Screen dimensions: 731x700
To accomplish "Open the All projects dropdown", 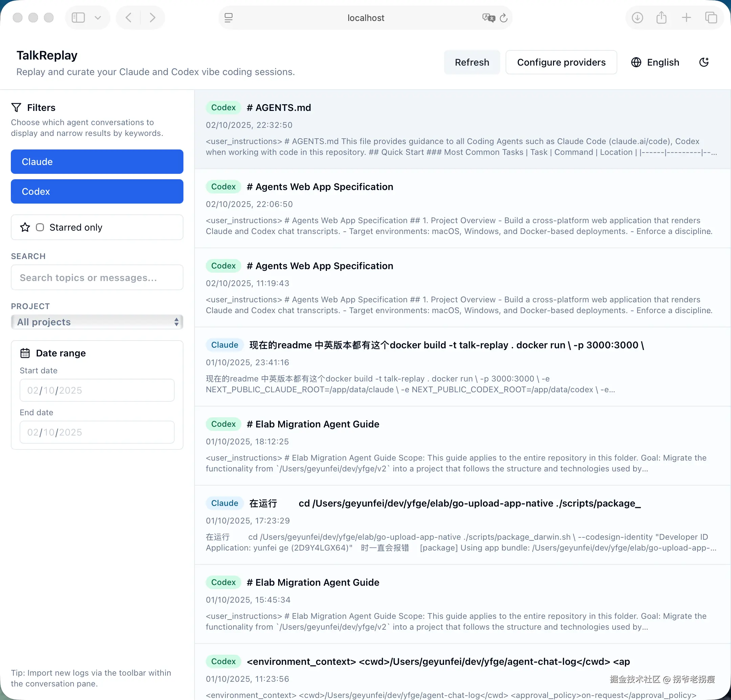I will coord(97,322).
